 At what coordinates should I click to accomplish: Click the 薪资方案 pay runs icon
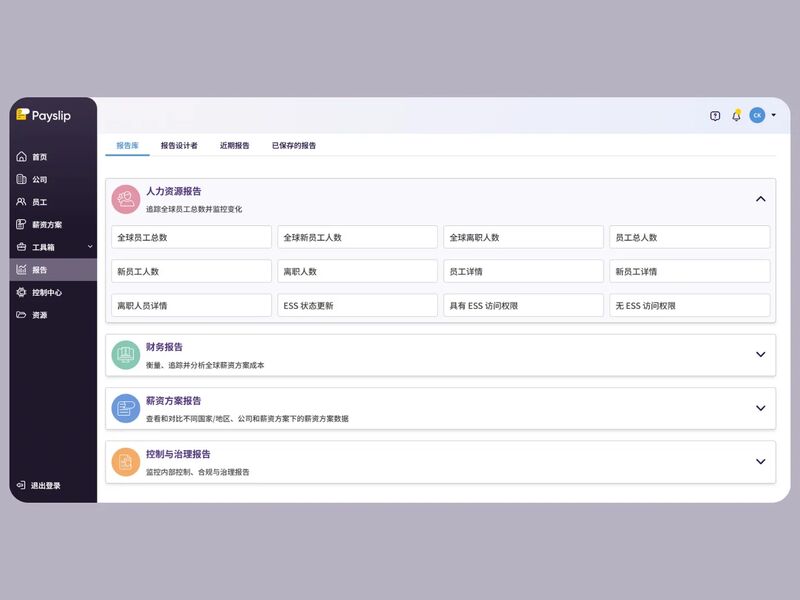coord(22,224)
